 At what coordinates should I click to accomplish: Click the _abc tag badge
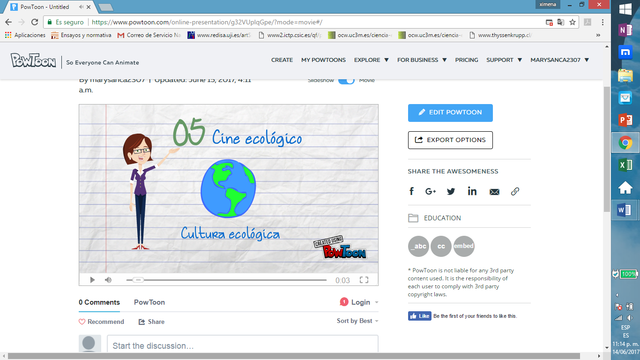tap(418, 246)
